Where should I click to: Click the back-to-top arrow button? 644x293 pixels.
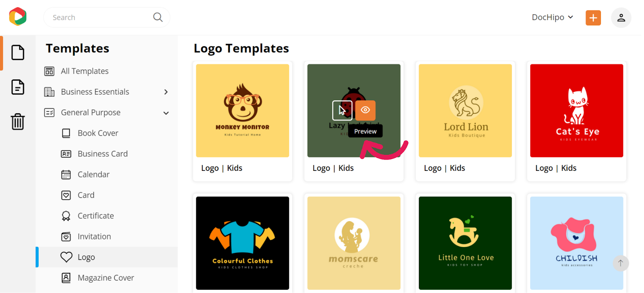coord(621,263)
